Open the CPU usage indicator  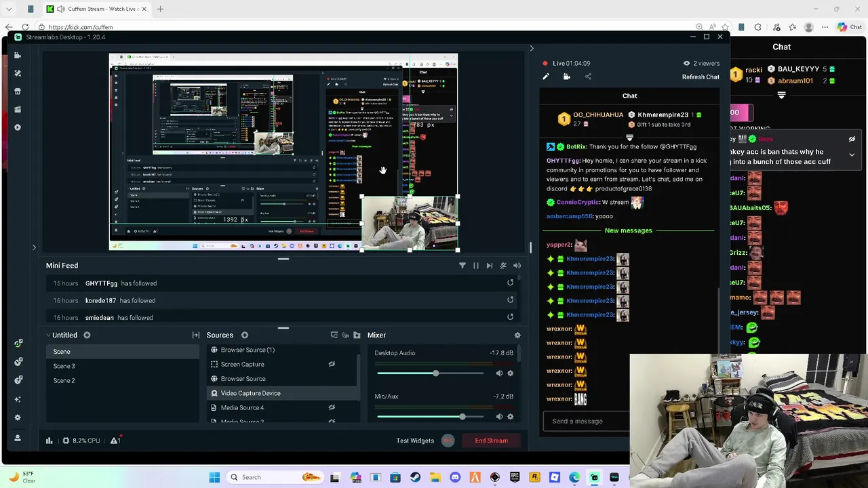click(81, 441)
